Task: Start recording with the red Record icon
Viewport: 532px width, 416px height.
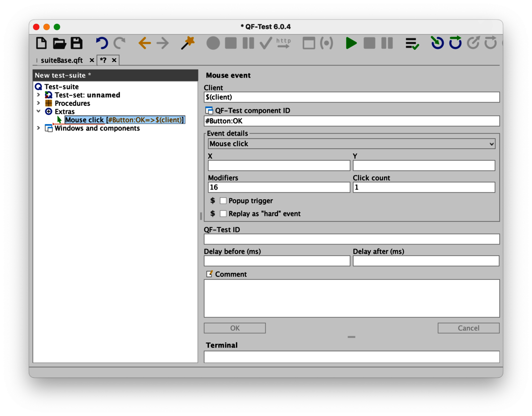Action: coord(213,43)
